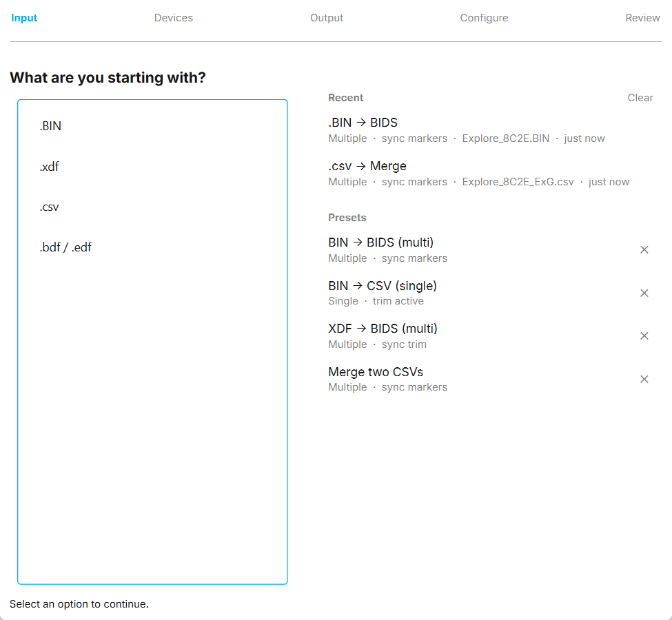Choose the .xdf input option
Image resolution: width=672 pixels, height=620 pixels.
[x=152, y=166]
